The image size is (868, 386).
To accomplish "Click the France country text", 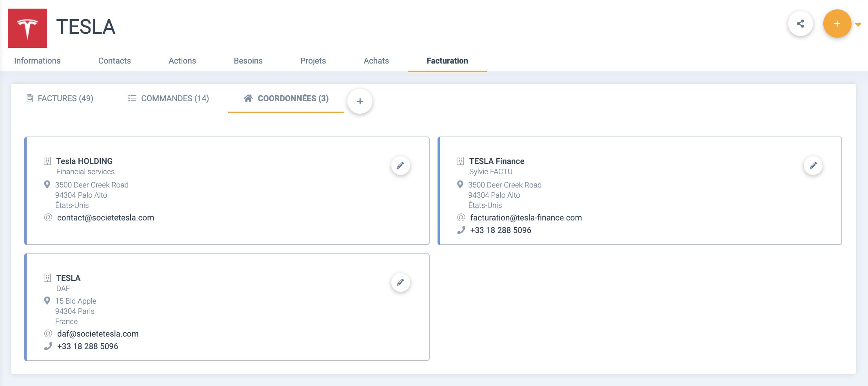I will pos(66,321).
